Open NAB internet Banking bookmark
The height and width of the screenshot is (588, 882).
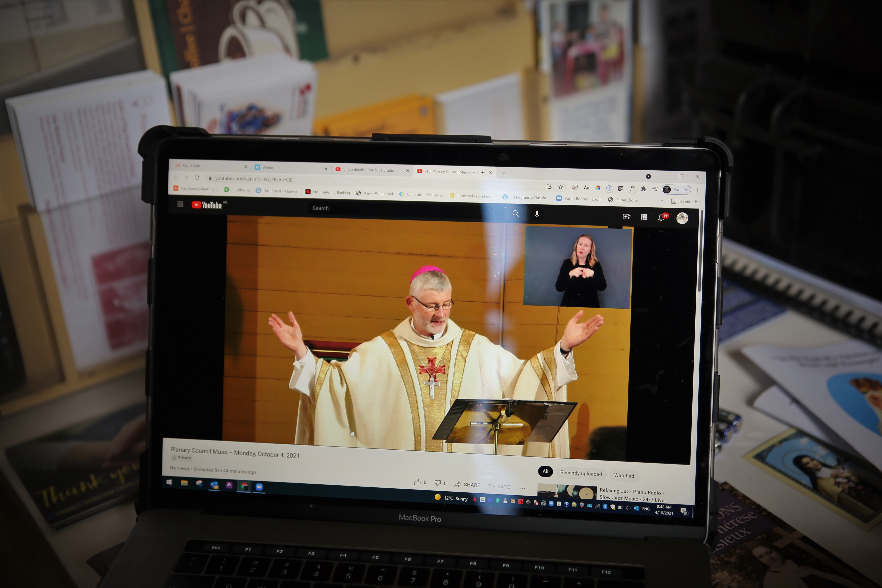click(x=328, y=192)
